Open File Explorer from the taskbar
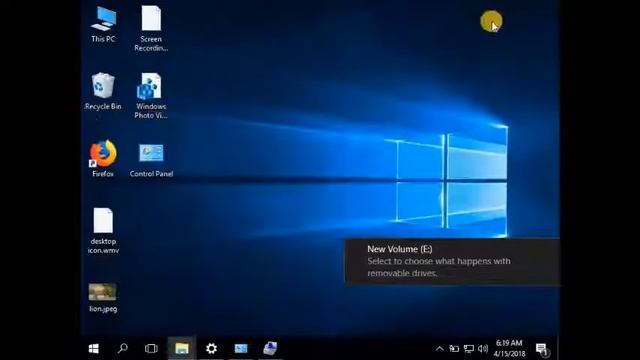 coord(182,348)
